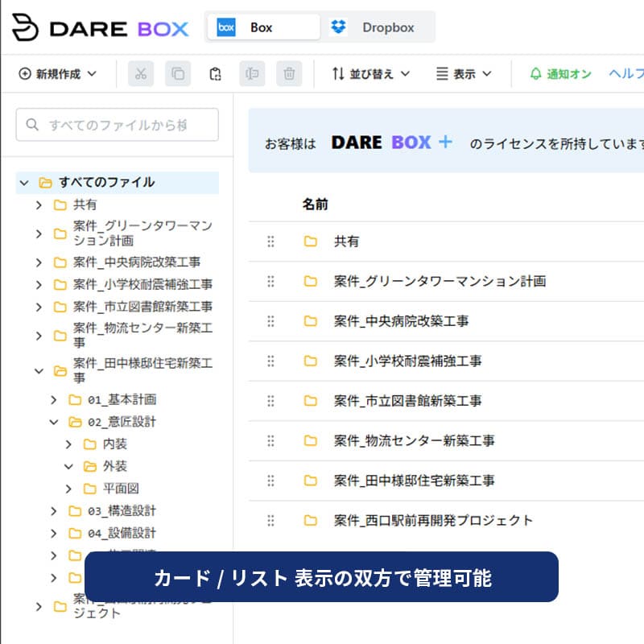Viewport: 644px width, 644px height.
Task: Expand the 01_基本計画 folder chevron
Action: click(x=54, y=399)
